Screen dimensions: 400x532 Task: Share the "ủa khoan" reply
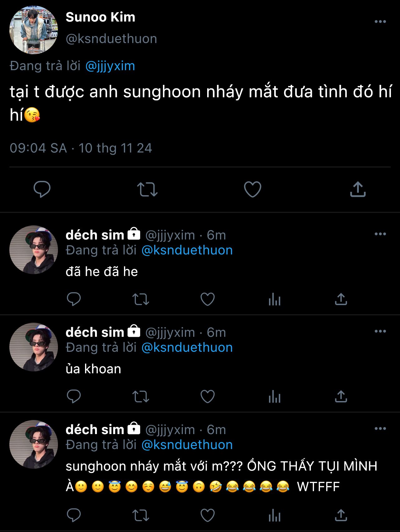pos(341,397)
